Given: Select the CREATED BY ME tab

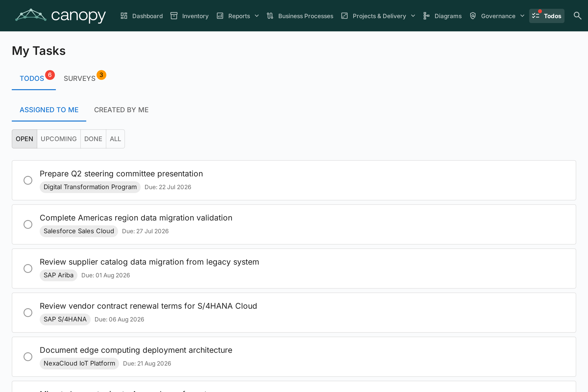Looking at the screenshot, I should point(121,110).
